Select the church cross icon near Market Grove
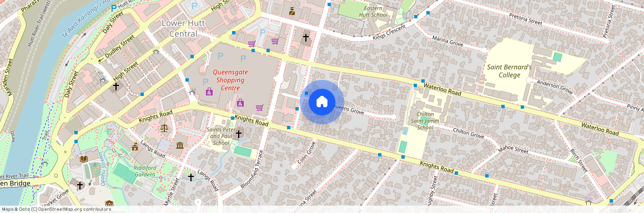This screenshot has height=213, width=644. 80,185
